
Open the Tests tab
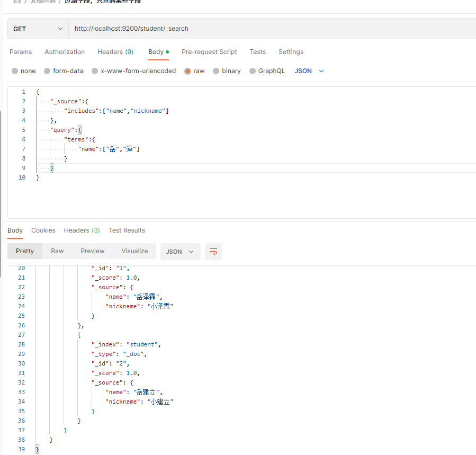click(x=258, y=52)
